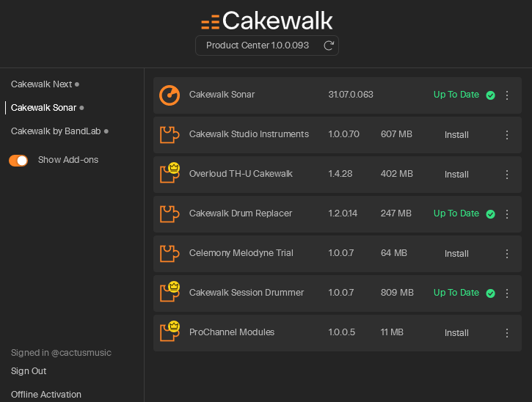Select Cakewalk Next in the sidebar
The height and width of the screenshot is (402, 532).
click(x=41, y=84)
